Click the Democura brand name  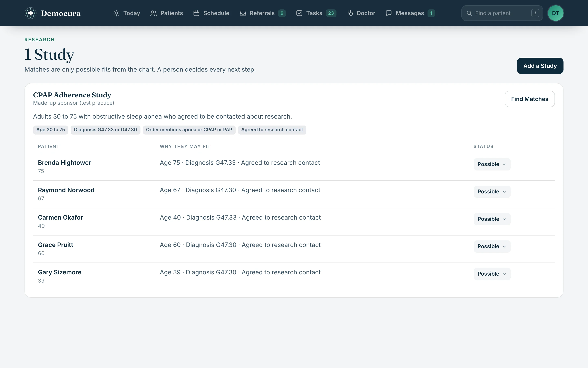click(x=60, y=13)
